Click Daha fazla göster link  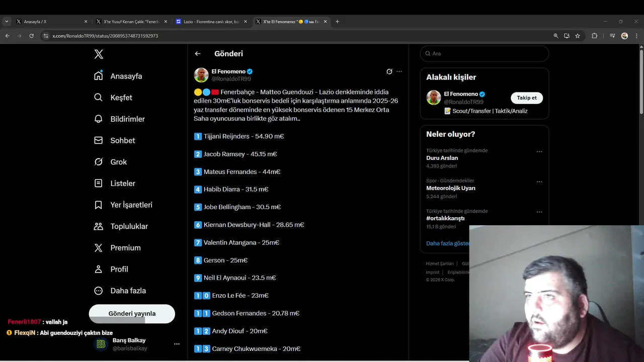point(448,243)
